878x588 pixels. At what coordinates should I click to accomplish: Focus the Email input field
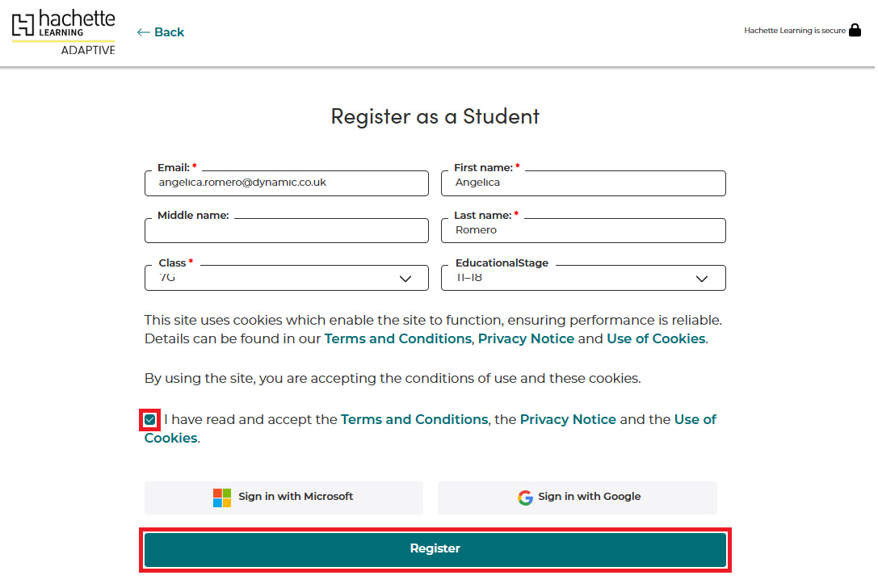tap(287, 183)
